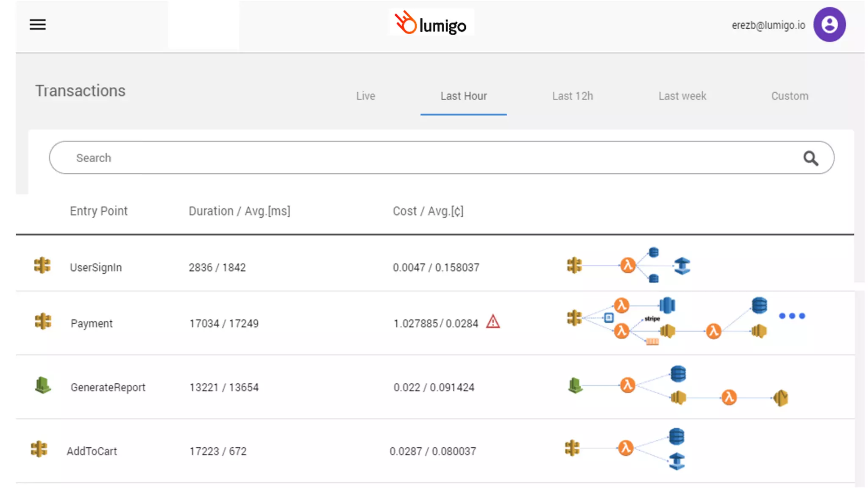The height and width of the screenshot is (488, 868).
Task: Sort by Duration / Avg.[ms] column header
Action: tap(239, 211)
